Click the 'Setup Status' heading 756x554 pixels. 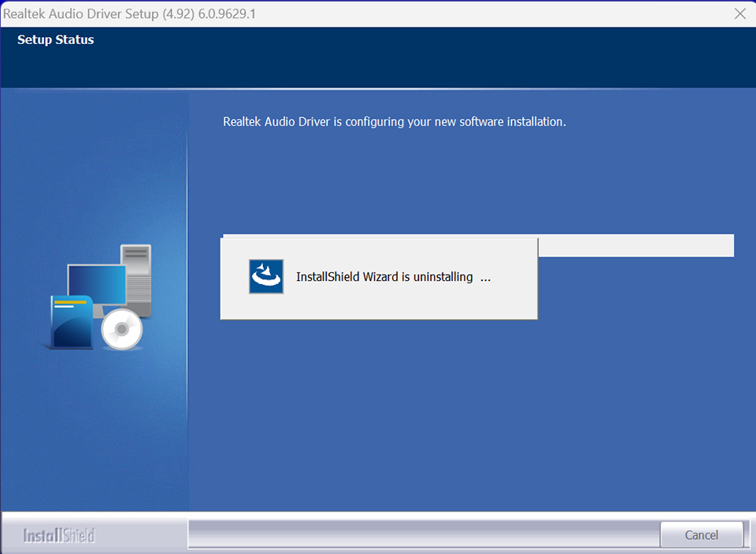point(55,39)
